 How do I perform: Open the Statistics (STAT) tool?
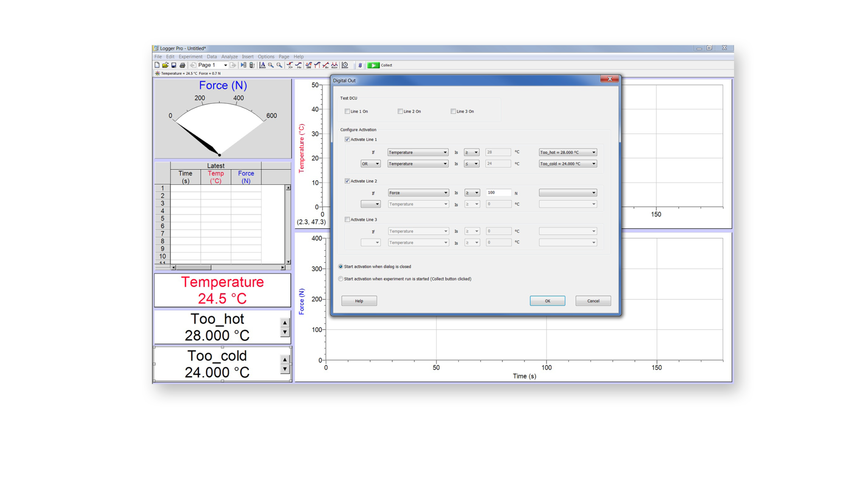point(309,65)
